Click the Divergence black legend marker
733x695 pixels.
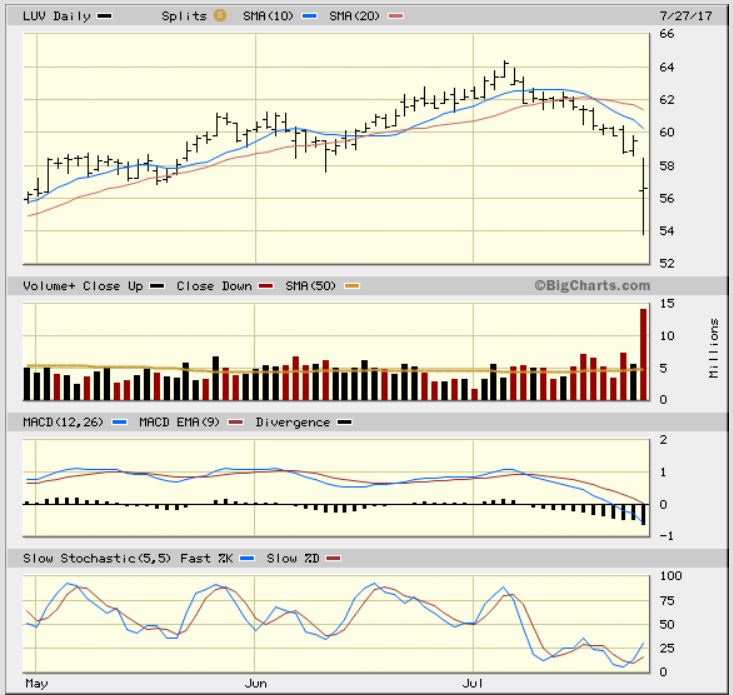tap(345, 423)
